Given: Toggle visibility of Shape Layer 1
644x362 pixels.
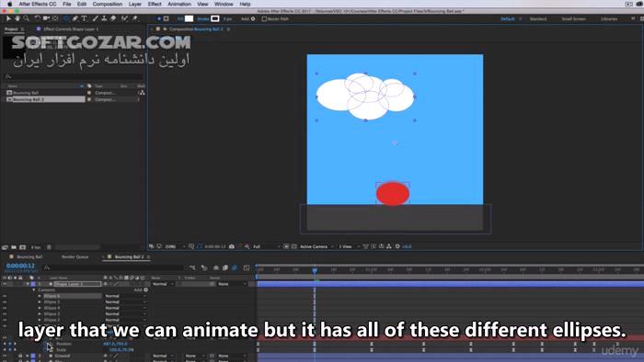Looking at the screenshot, I should pyautogui.click(x=5, y=284).
